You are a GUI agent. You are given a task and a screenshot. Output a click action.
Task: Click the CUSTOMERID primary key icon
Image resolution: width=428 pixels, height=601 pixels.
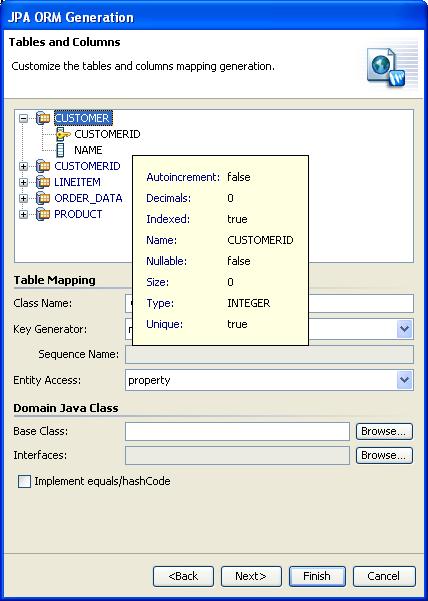point(62,134)
